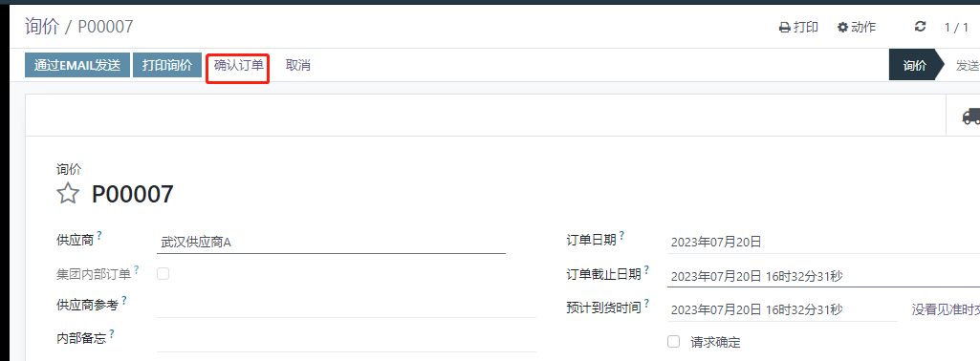Image resolution: width=980 pixels, height=361 pixels.
Task: Open the 订单日期 date picker field
Action: [x=824, y=243]
